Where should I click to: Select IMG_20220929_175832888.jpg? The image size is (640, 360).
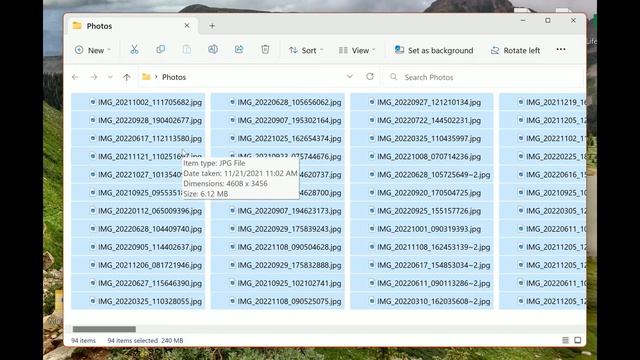click(x=278, y=265)
